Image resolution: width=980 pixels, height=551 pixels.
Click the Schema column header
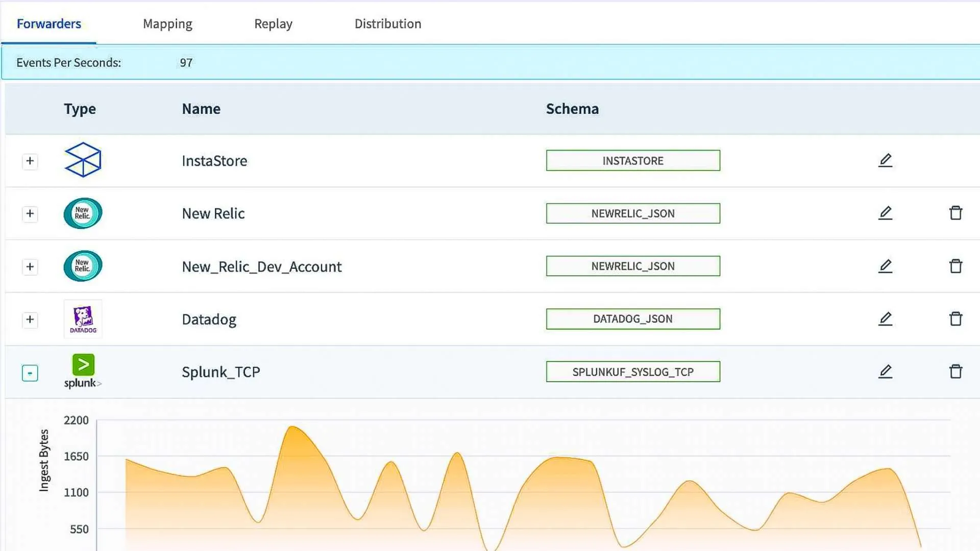(x=572, y=109)
